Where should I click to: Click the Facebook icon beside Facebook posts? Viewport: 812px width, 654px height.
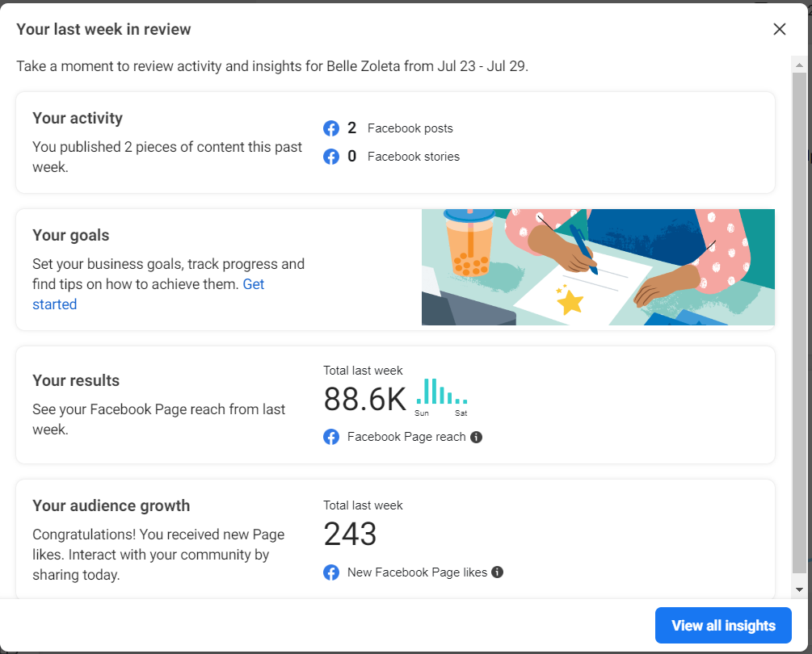(331, 128)
